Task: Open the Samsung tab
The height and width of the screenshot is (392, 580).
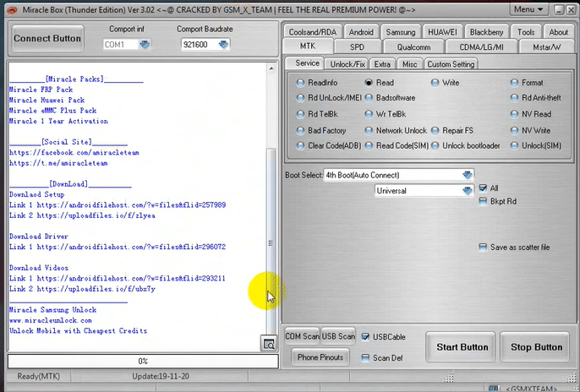Action: (401, 32)
